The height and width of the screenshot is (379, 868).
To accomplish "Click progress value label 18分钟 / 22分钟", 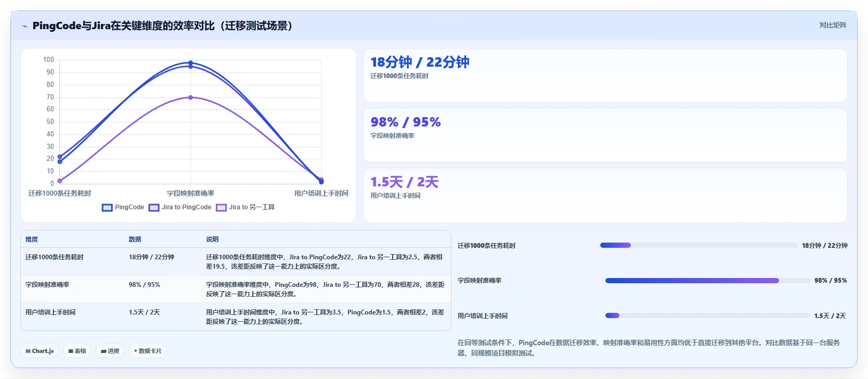I will (x=824, y=245).
